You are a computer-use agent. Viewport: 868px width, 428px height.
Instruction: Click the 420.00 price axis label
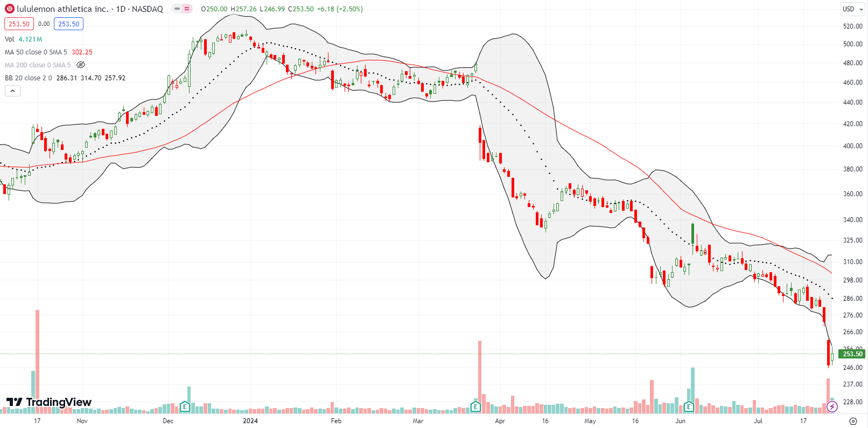[852, 123]
